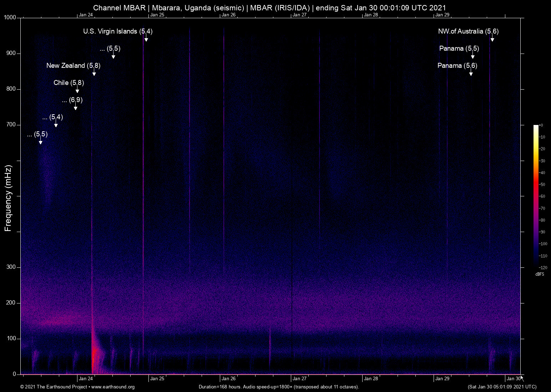This screenshot has width=551, height=392.
Task: Select the arrow marker below Panama (5.5)
Action: tap(472, 56)
